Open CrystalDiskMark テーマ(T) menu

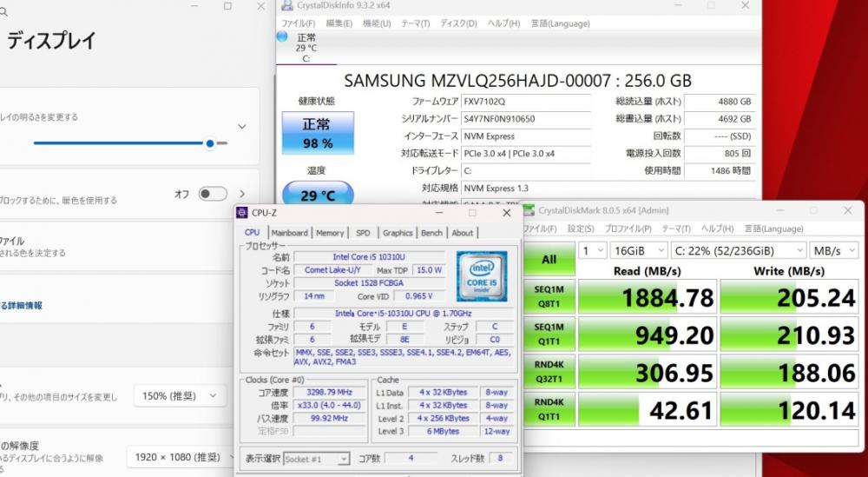(x=676, y=229)
